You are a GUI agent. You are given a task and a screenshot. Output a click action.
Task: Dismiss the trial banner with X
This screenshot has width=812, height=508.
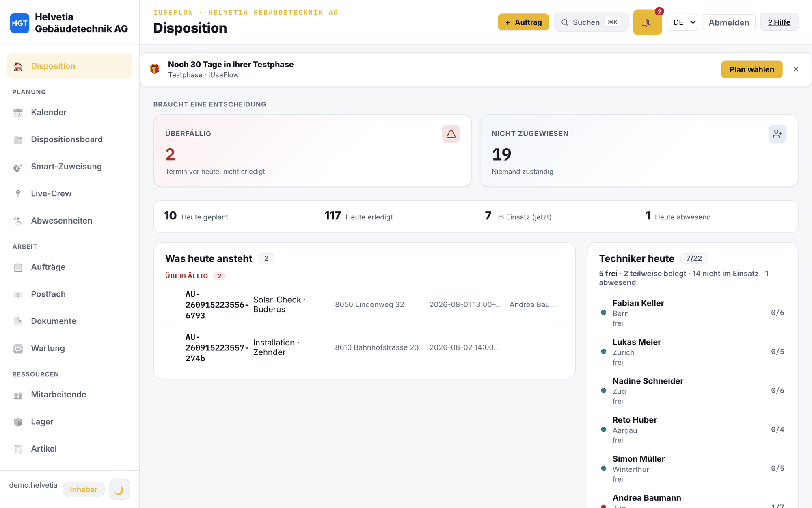click(796, 69)
